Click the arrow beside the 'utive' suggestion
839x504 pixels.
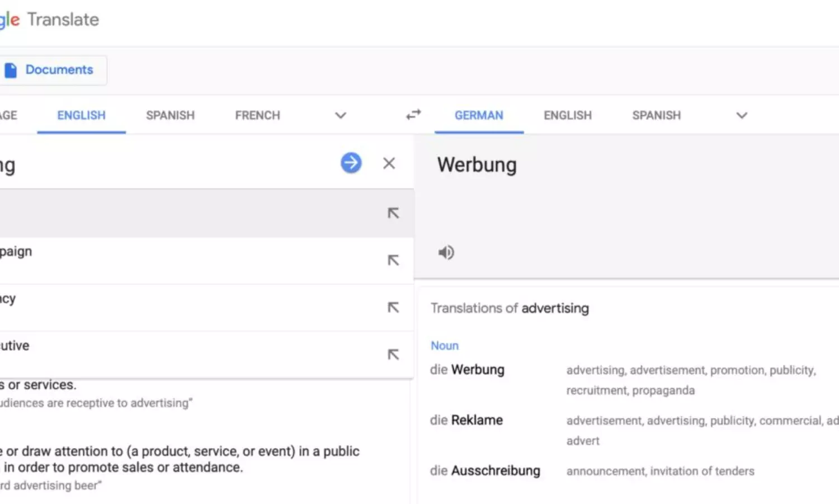point(393,354)
